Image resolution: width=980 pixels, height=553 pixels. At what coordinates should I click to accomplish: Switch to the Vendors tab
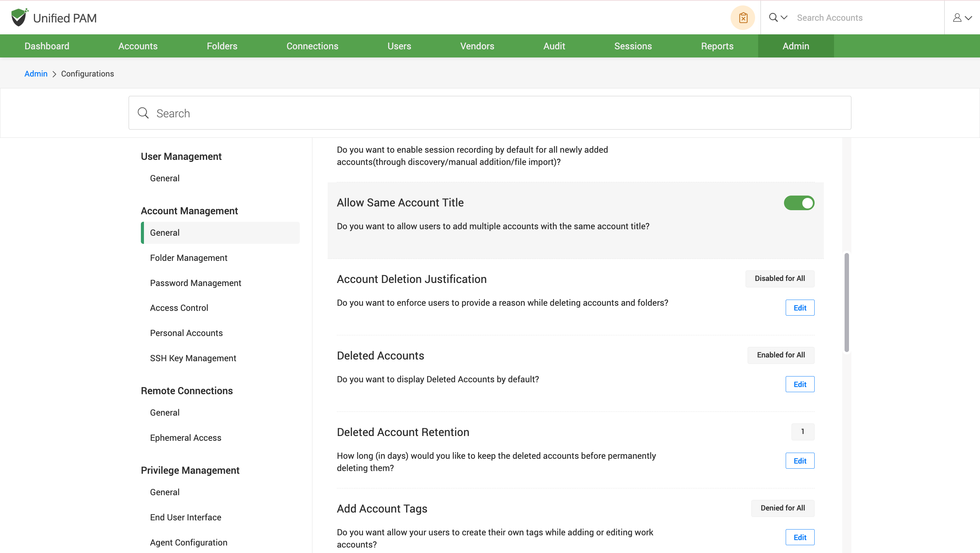pyautogui.click(x=477, y=46)
